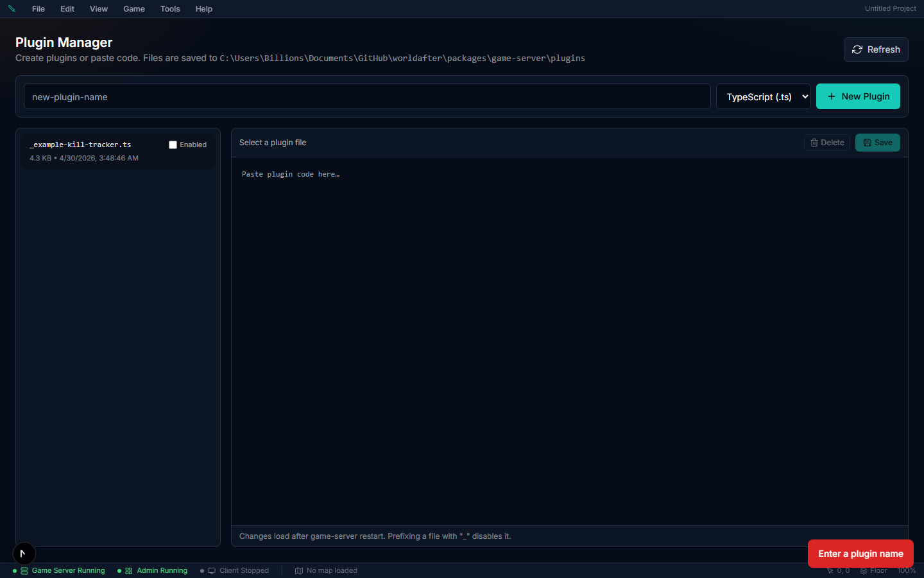Click the Game Server Running server icon
Image resolution: width=924 pixels, height=578 pixels.
click(x=24, y=571)
